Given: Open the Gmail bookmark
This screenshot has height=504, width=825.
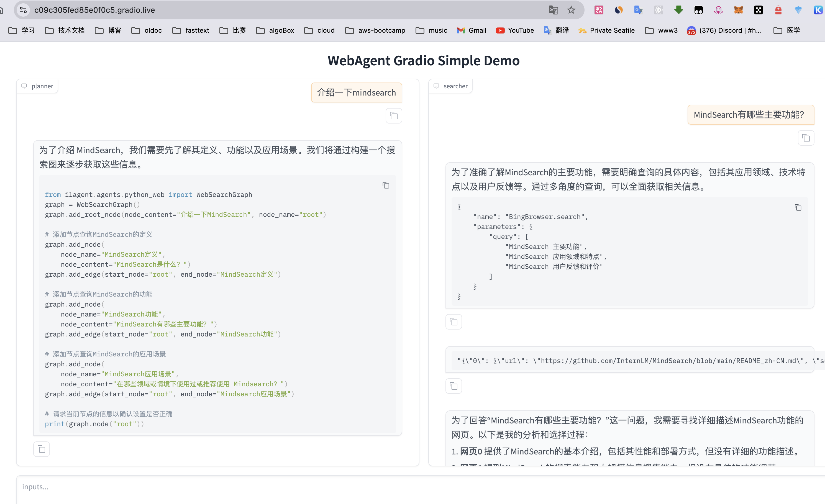Looking at the screenshot, I should click(472, 30).
